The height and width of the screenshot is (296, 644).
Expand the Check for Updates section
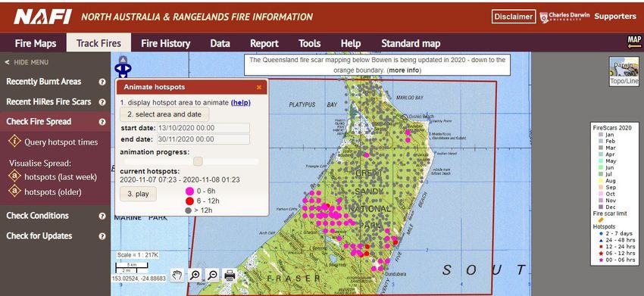39,236
